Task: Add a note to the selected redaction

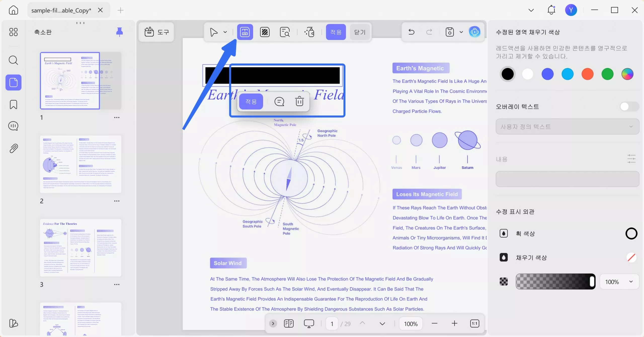Action: pyautogui.click(x=279, y=102)
